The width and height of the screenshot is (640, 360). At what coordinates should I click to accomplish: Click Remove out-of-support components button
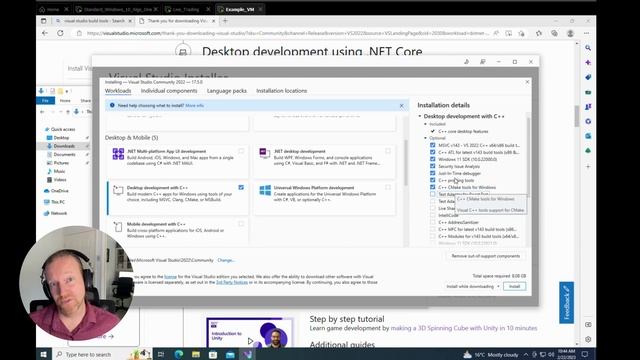486,256
